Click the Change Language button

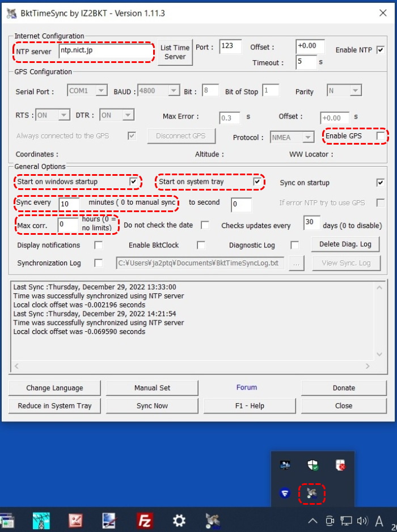pos(54,388)
